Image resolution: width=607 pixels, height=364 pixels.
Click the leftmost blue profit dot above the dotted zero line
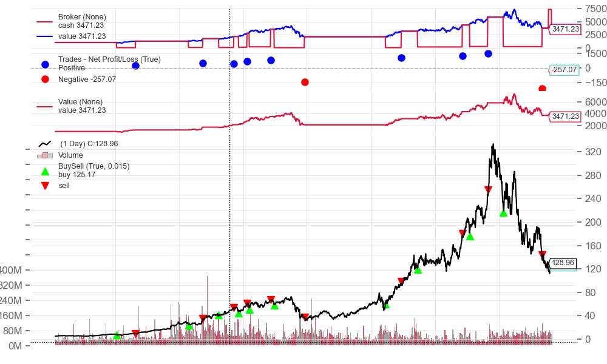(x=135, y=66)
